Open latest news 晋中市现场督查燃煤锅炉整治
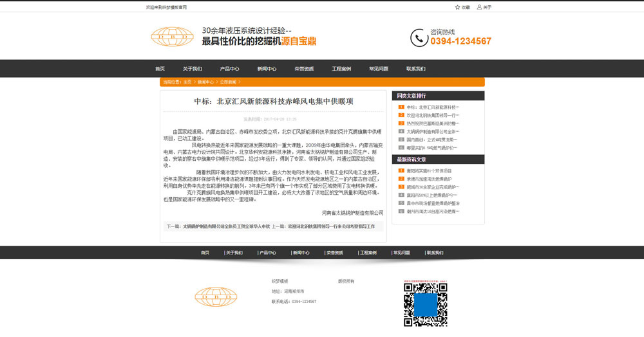644x337 pixels. (x=433, y=203)
